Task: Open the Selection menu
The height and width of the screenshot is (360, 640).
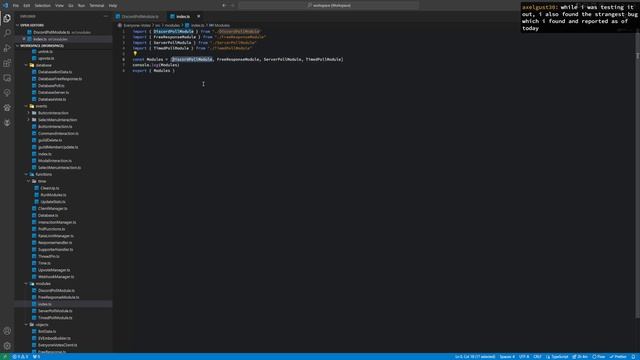Action: tap(42, 6)
